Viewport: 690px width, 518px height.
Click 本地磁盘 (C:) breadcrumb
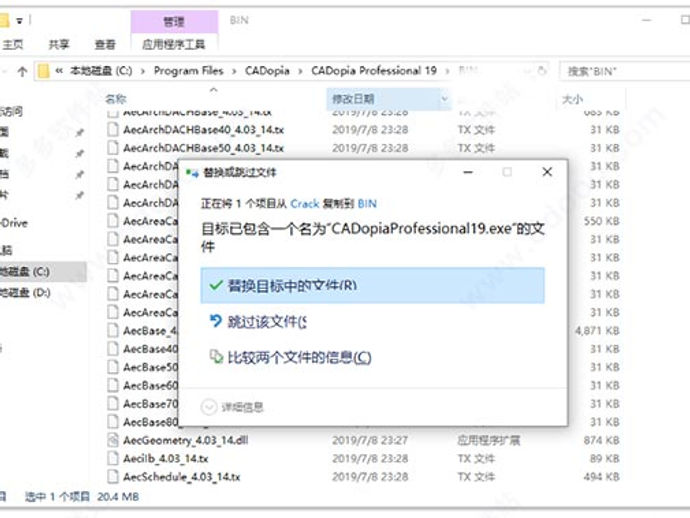coord(101,70)
